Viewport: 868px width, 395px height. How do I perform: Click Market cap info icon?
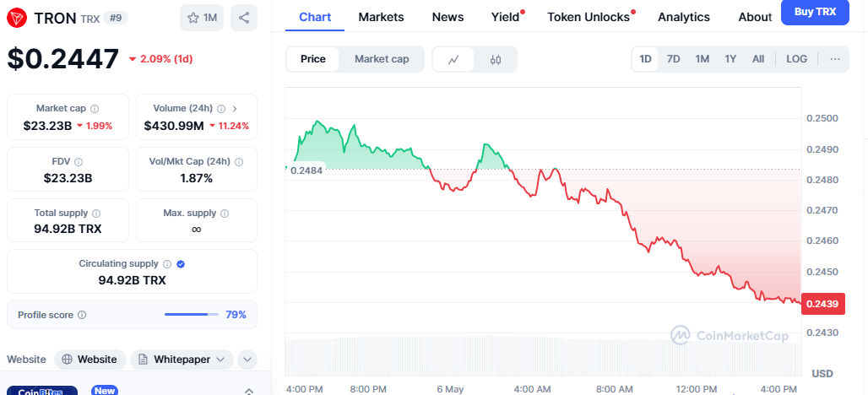click(95, 109)
